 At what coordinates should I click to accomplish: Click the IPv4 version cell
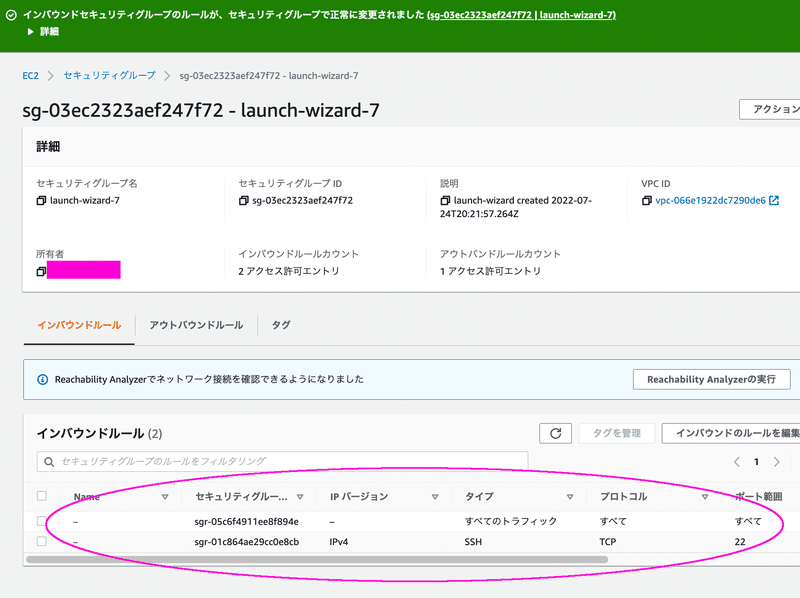pos(339,542)
